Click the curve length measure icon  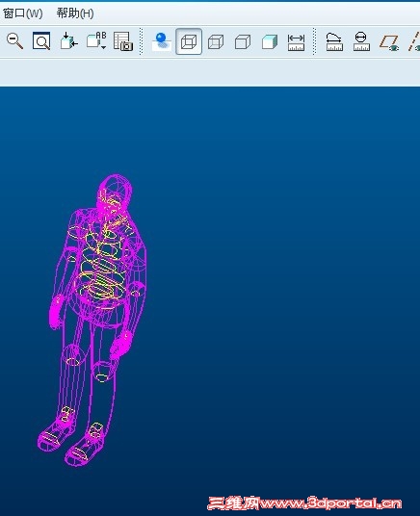point(334,41)
